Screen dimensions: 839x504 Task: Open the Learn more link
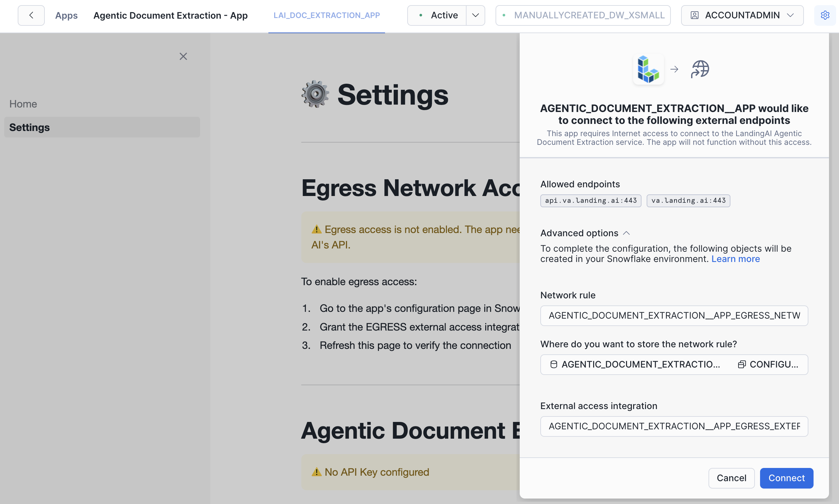point(736,258)
